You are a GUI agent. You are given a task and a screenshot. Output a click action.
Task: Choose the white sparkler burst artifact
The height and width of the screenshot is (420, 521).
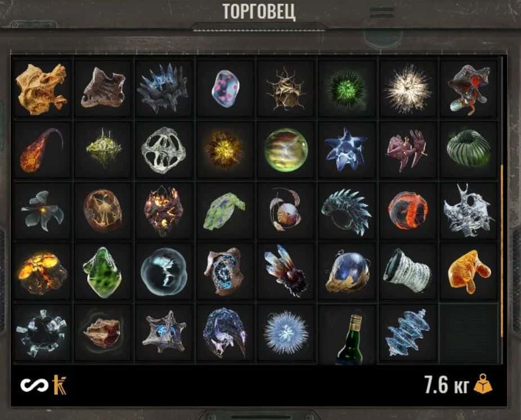point(407,89)
